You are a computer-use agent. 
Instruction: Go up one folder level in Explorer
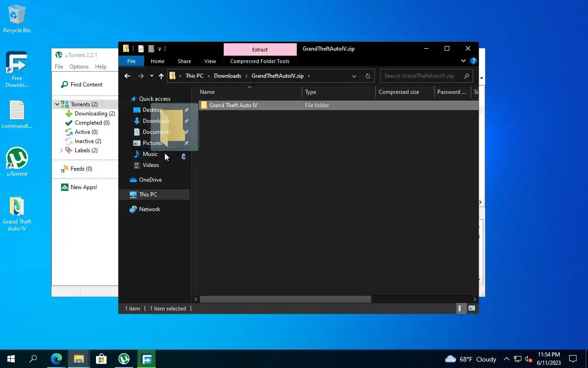pos(161,76)
